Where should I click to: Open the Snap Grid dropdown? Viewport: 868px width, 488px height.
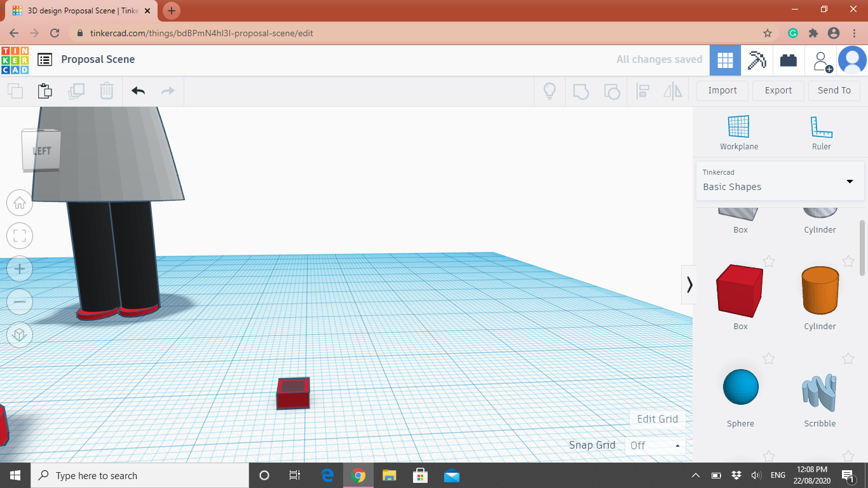pos(655,445)
